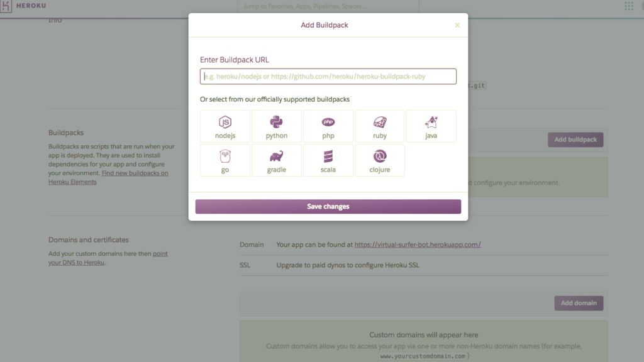The image size is (644, 362).
Task: Click the Buildpacks section heading
Action: pos(66,133)
